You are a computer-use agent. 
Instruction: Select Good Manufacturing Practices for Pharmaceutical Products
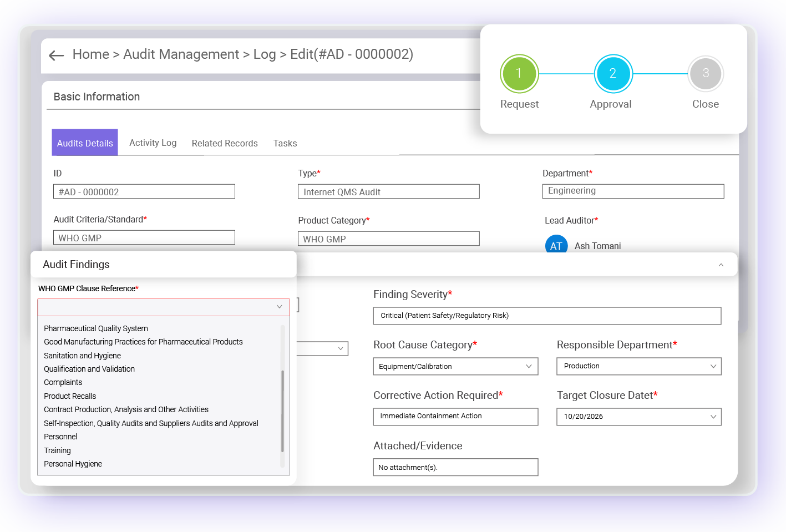click(x=143, y=342)
